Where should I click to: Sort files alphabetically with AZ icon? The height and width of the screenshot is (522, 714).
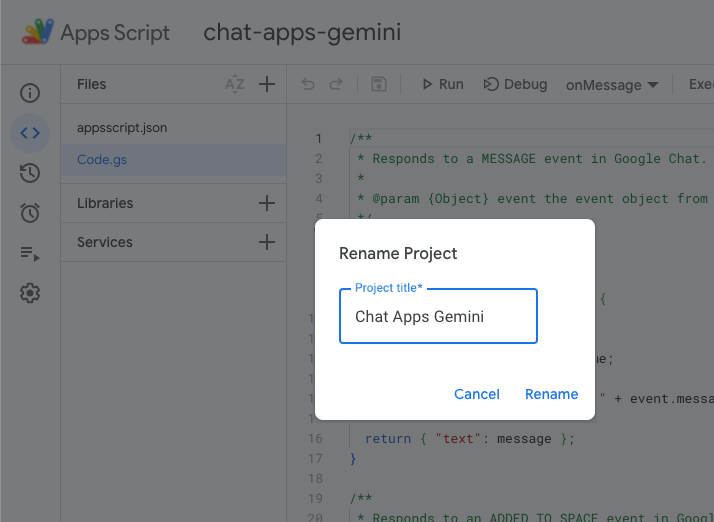tap(235, 85)
